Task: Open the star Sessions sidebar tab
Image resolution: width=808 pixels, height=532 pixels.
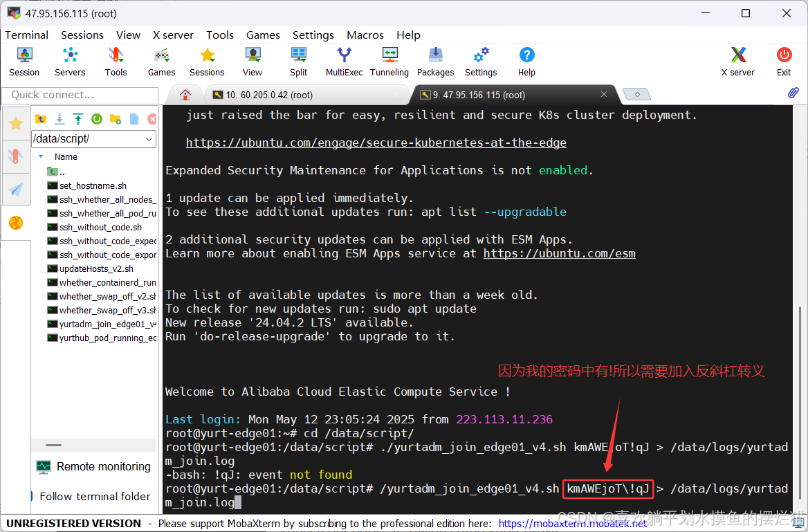Action: coord(16,123)
